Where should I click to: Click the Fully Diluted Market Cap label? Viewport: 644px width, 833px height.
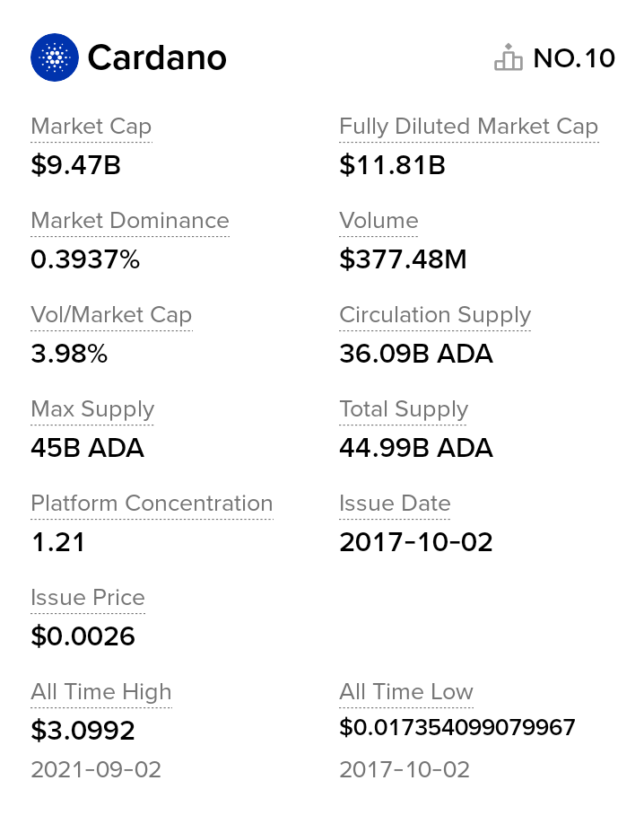point(468,127)
